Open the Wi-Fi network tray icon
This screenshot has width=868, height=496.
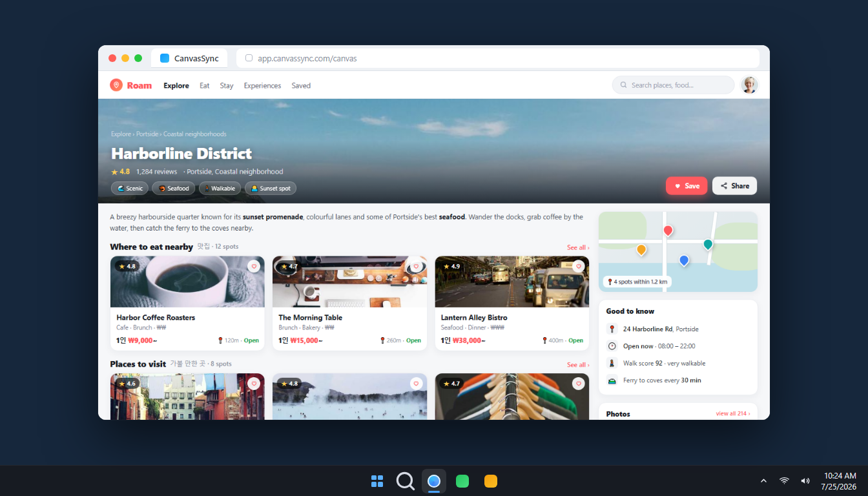click(784, 480)
